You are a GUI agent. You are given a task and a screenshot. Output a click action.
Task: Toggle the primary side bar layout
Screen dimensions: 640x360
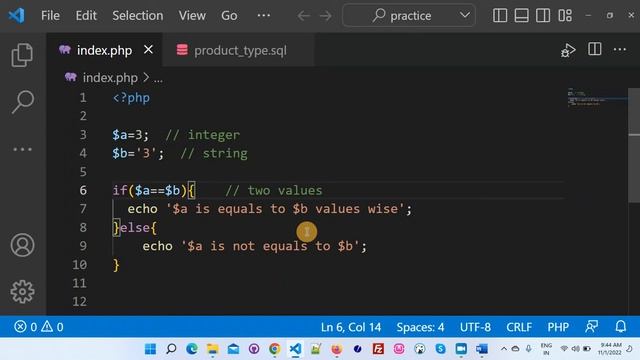[x=500, y=16]
